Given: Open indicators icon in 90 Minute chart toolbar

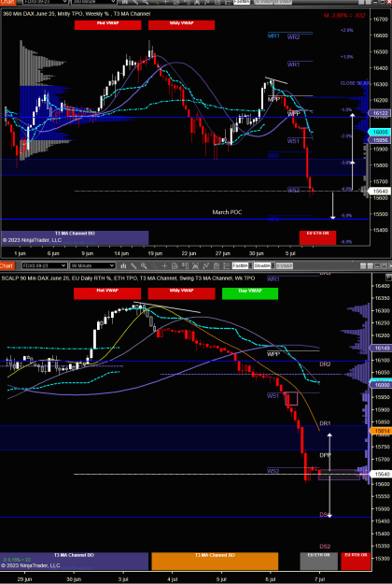Looking at the screenshot, I should pyautogui.click(x=205, y=265).
